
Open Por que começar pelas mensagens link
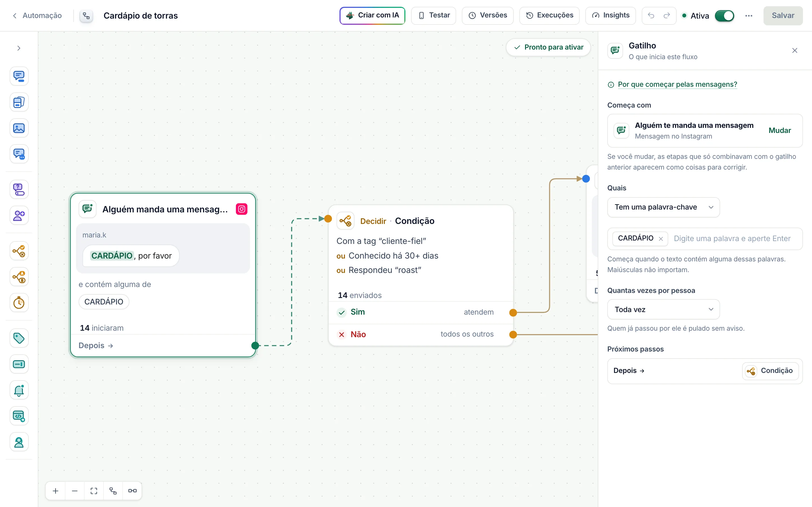point(677,84)
